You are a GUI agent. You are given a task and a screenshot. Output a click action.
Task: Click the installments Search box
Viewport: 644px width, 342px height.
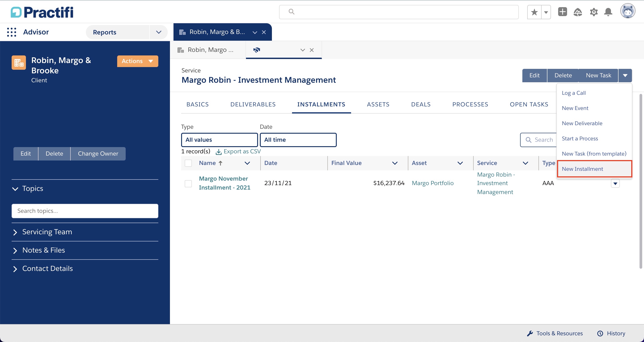[x=538, y=140]
